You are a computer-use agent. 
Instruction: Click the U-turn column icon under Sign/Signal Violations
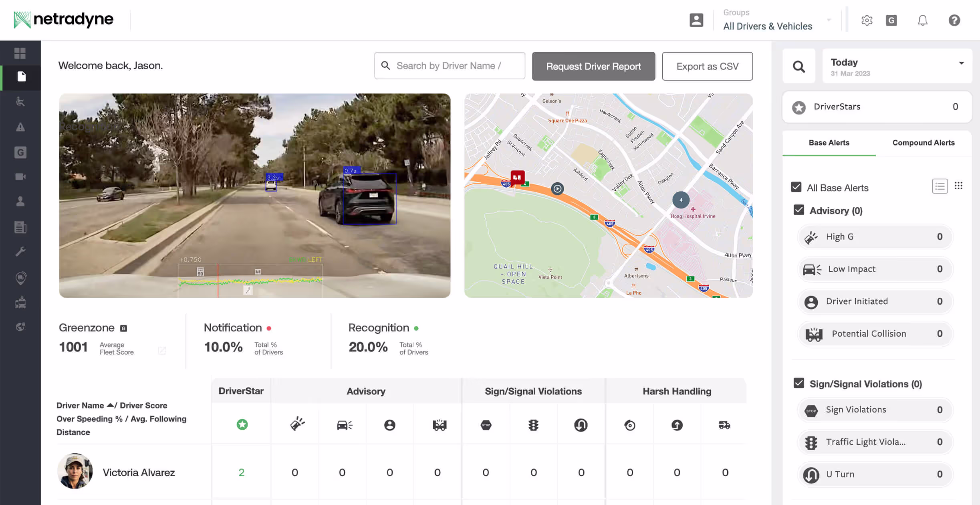[x=581, y=425]
